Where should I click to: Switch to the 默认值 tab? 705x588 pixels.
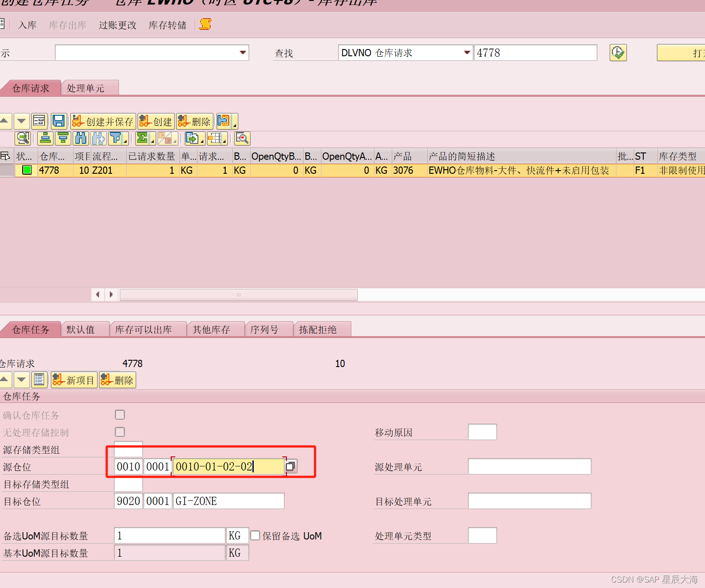tap(85, 329)
